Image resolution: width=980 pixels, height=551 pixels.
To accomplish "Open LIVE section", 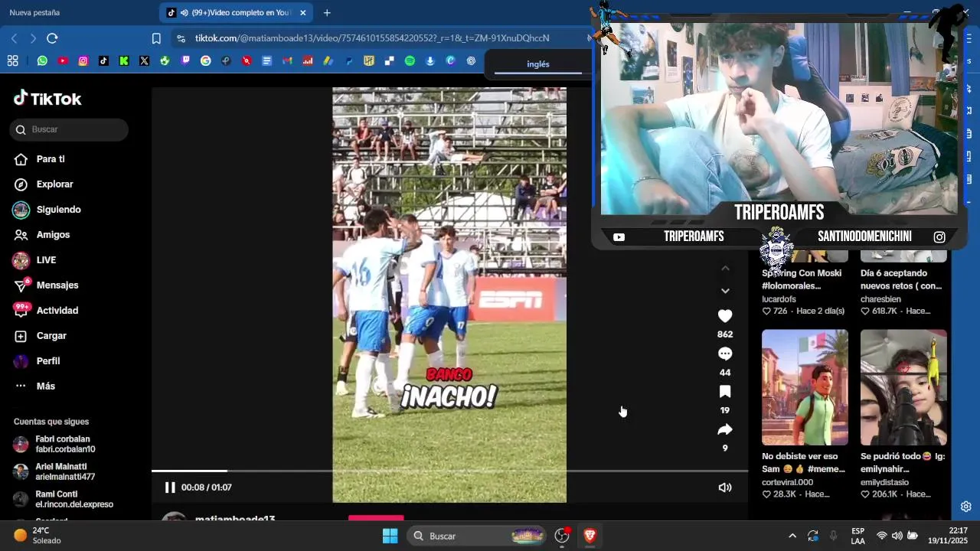I will click(x=46, y=260).
